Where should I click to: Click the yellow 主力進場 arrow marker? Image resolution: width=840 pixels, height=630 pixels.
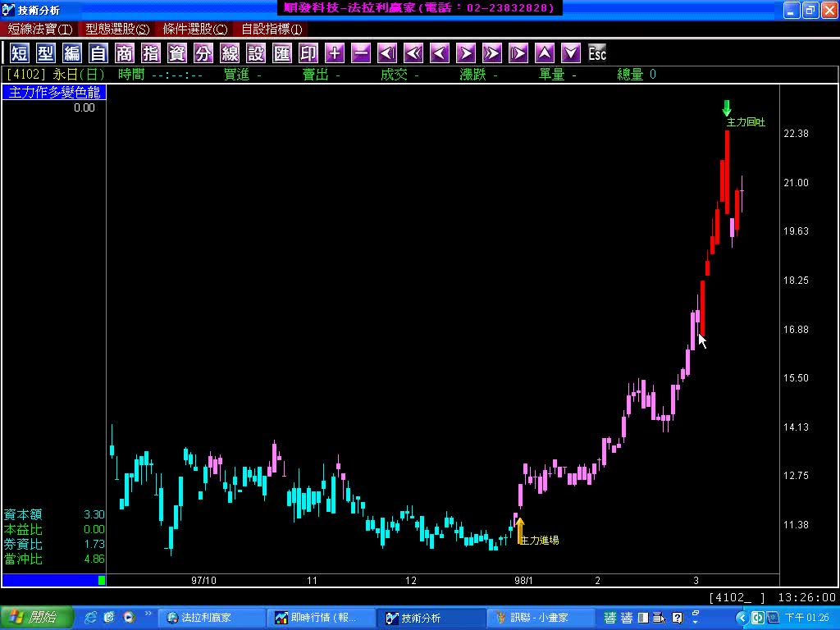pyautogui.click(x=519, y=529)
